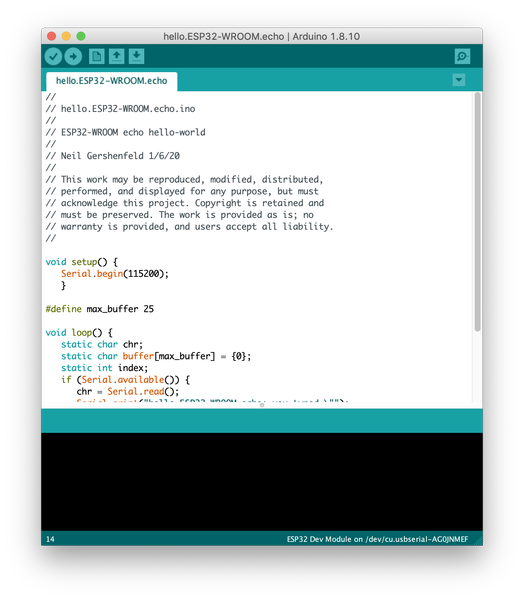524x600 pixels.
Task: Click the green zoom window button
Action: pos(81,36)
